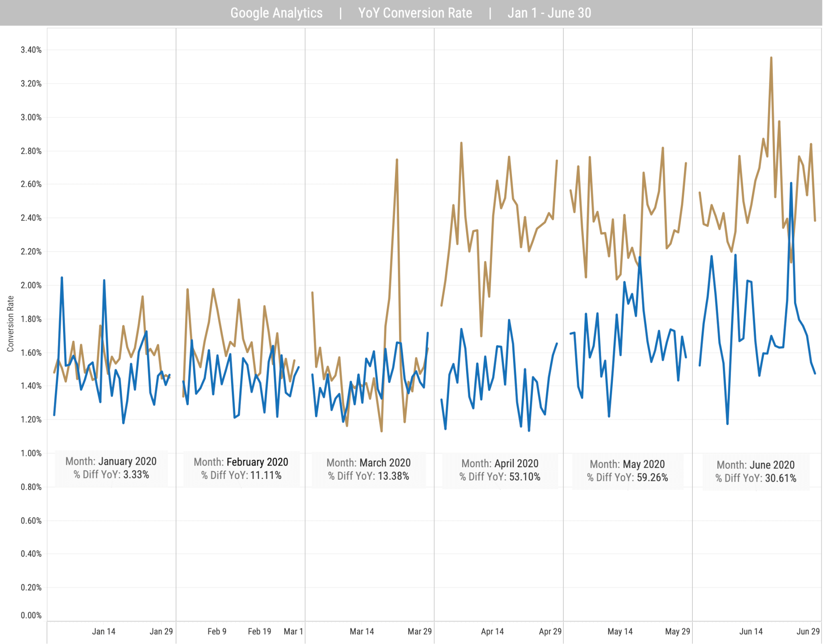Click the 'Feb 19' x-axis date
This screenshot has height=644, width=823.
point(260,632)
